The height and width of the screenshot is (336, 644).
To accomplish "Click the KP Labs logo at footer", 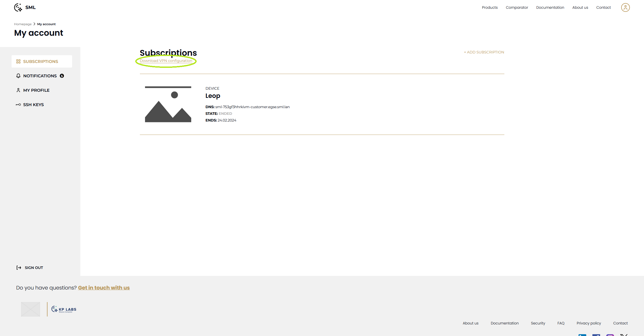I will coord(63,309).
